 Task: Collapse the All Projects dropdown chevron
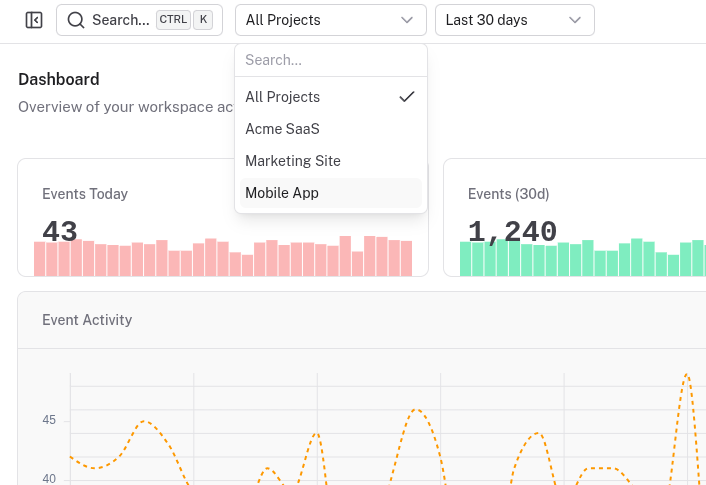(406, 20)
